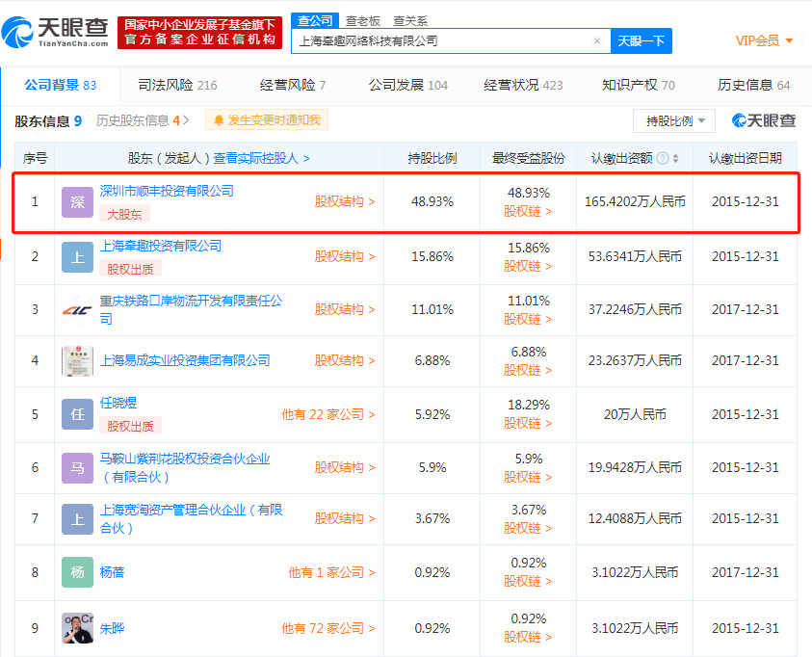812x657 pixels.
Task: Open 马鞍山紫荆花股权投资合伙企业 link
Action: pyautogui.click(x=185, y=467)
